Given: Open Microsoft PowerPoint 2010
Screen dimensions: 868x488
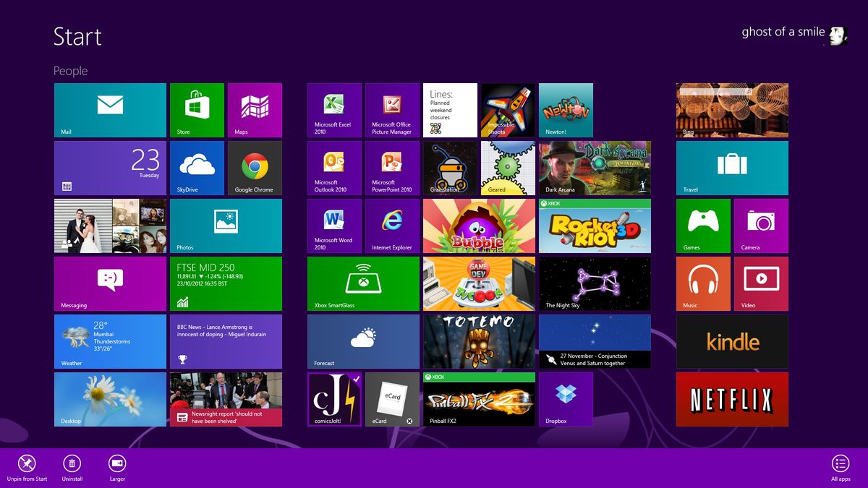Looking at the screenshot, I should [x=392, y=168].
